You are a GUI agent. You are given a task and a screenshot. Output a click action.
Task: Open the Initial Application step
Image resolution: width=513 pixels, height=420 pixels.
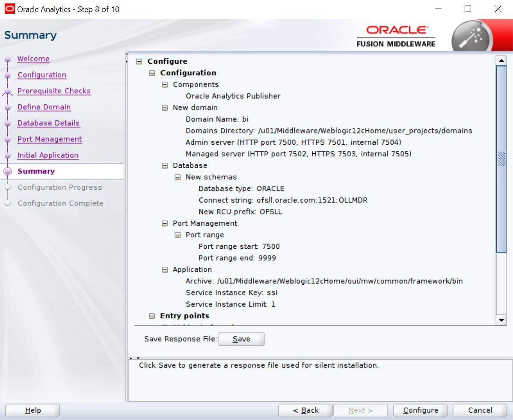[x=48, y=155]
